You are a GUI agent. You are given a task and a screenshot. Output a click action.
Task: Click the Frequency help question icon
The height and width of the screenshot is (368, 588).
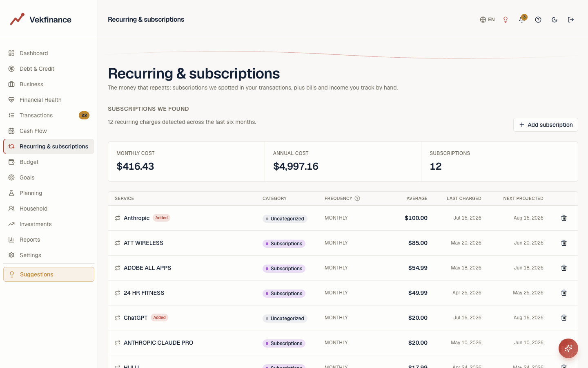(357, 198)
